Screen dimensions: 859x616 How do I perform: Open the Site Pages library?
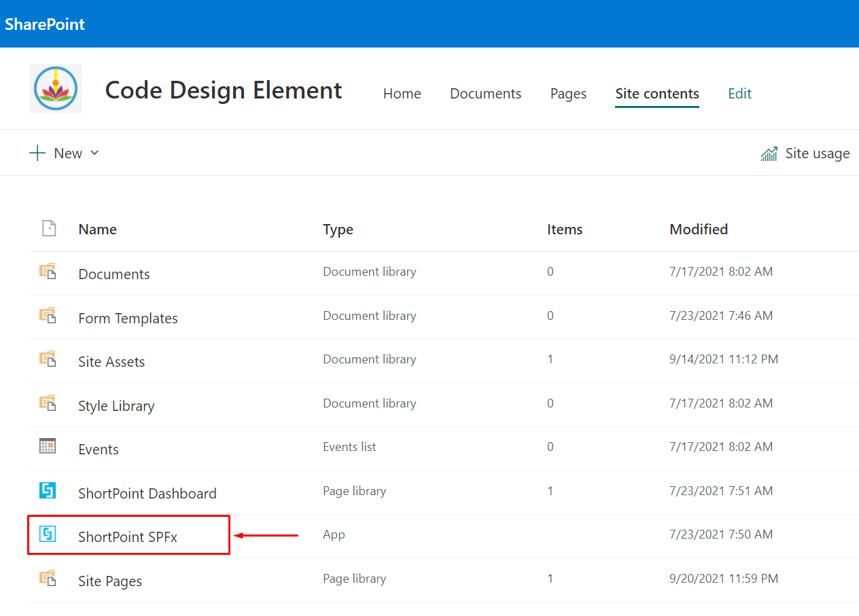coord(110,581)
